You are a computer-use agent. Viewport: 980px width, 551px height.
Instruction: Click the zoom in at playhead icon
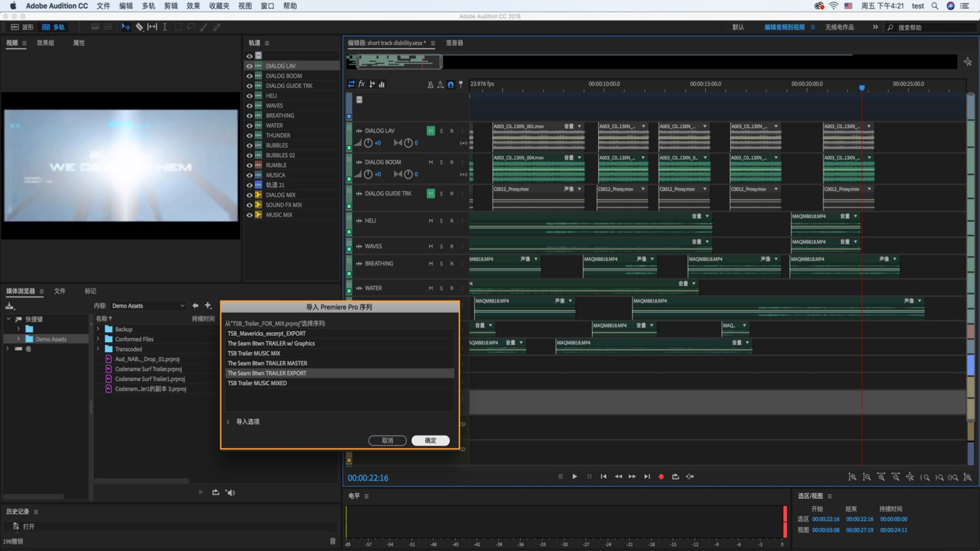(x=968, y=477)
